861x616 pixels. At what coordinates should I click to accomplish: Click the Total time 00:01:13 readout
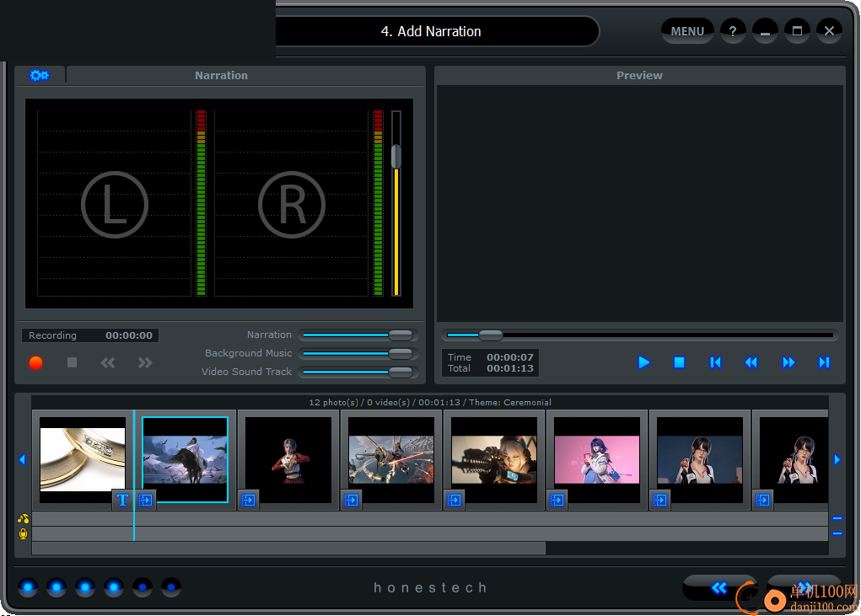[509, 368]
